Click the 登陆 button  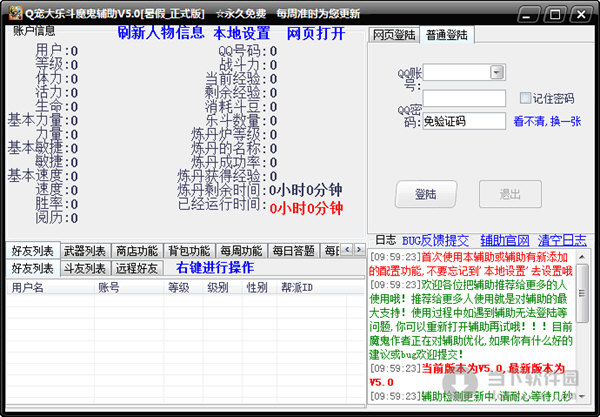[426, 194]
